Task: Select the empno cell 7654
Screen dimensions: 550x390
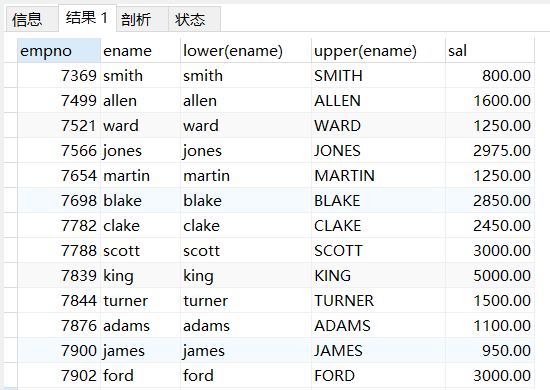Action: pos(59,176)
